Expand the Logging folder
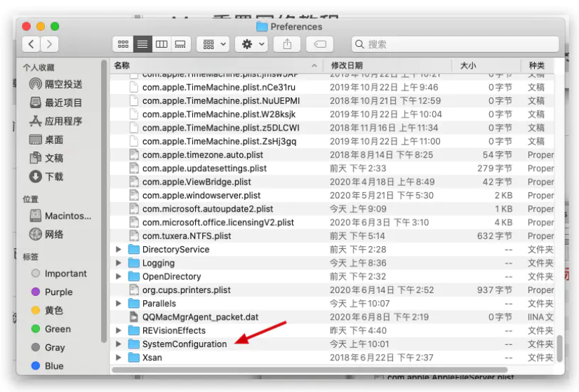 [x=119, y=263]
